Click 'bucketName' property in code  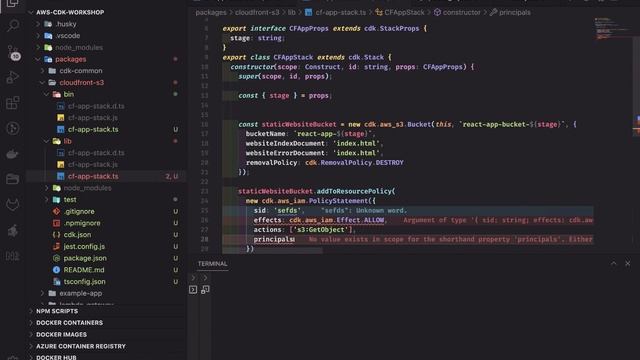265,134
